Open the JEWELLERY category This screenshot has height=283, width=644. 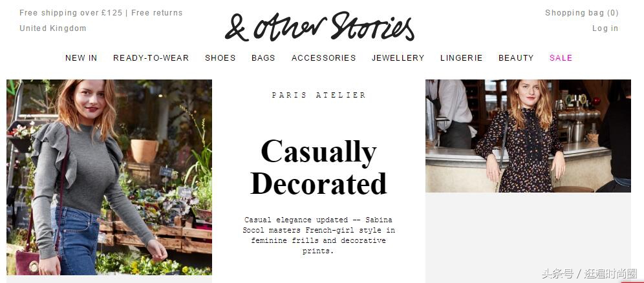click(398, 58)
